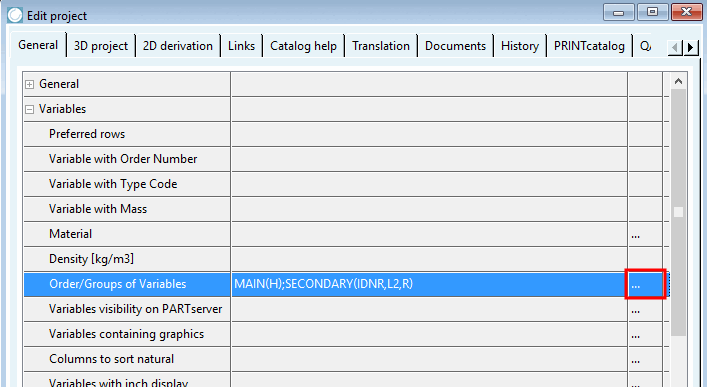Image resolution: width=707 pixels, height=387 pixels.
Task: Collapse the Variables tree node
Action: tap(30, 109)
